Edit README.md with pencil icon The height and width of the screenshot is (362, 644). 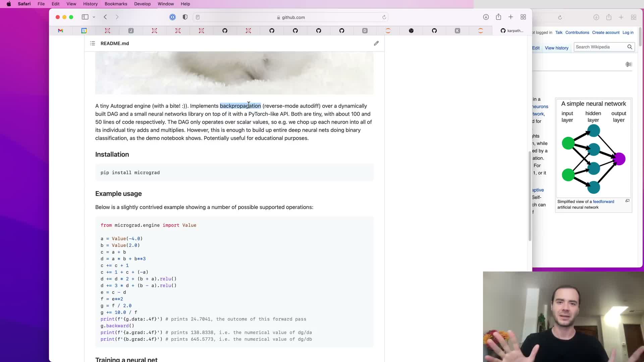coord(376,44)
